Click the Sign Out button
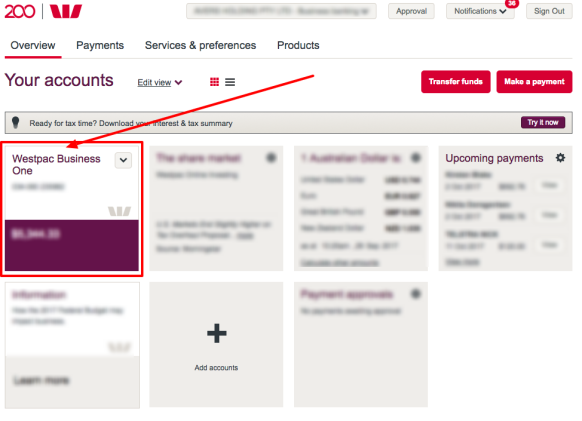 click(x=549, y=11)
